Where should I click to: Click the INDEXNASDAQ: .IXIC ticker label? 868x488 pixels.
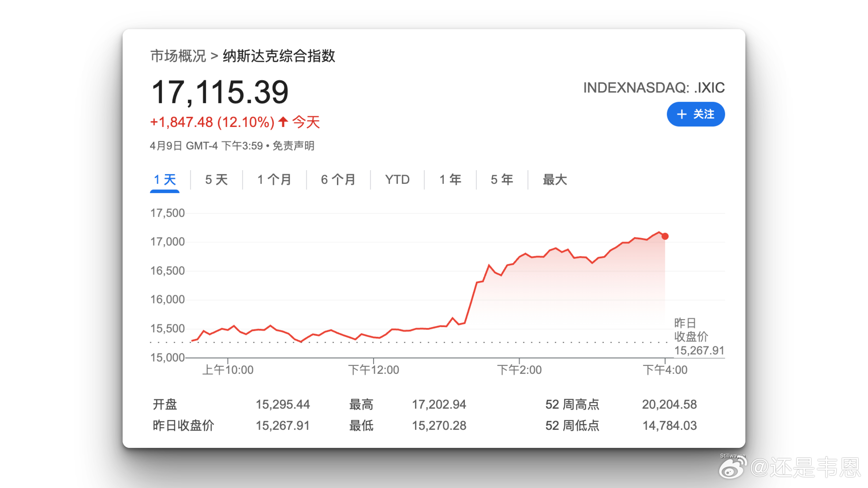pos(654,88)
